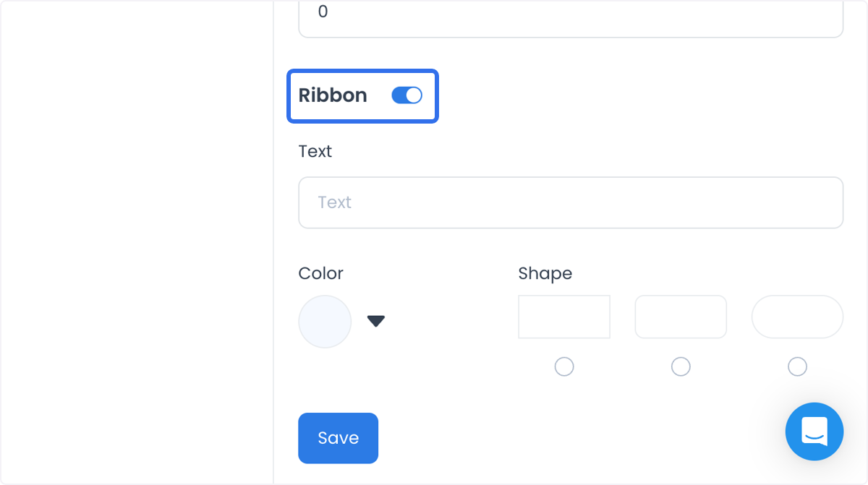Click the Save button
This screenshot has width=868, height=485.
click(x=338, y=438)
